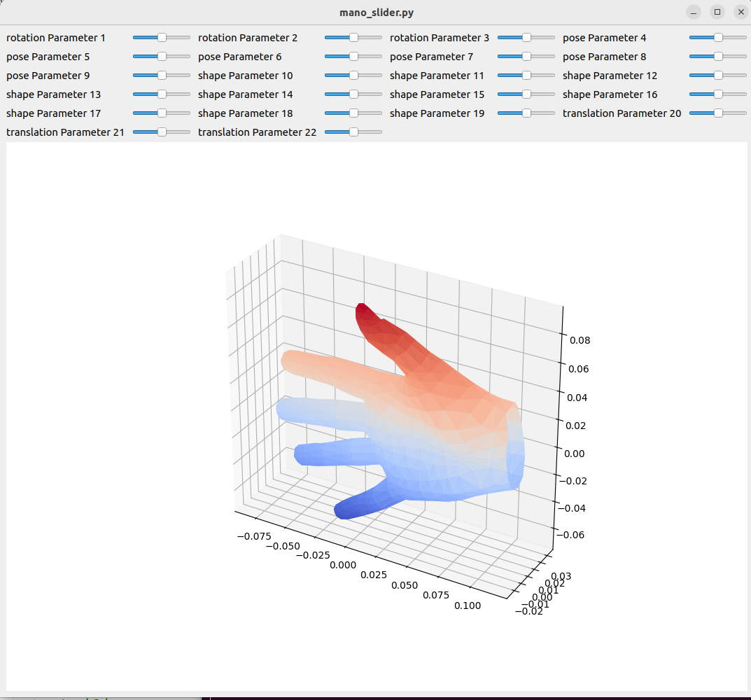Click the shape Parameter 19 slider handle
Image resolution: width=751 pixels, height=700 pixels.
(526, 113)
